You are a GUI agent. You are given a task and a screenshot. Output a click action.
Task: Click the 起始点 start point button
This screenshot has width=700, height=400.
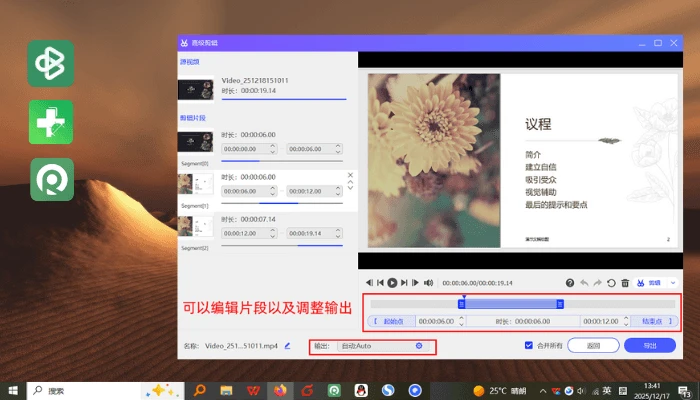tap(392, 321)
